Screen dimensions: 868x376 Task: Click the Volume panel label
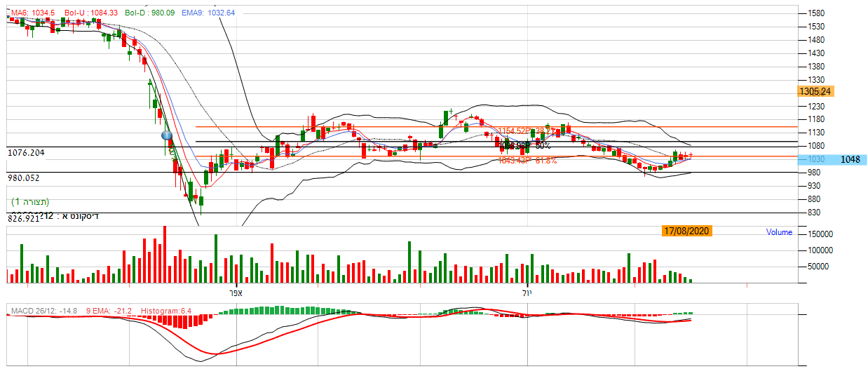pos(779,232)
